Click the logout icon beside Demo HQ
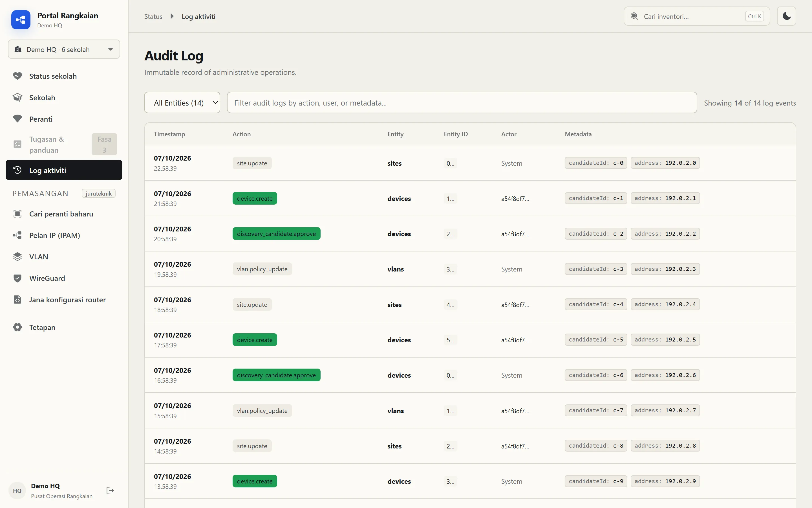This screenshot has width=812, height=508. click(x=110, y=491)
